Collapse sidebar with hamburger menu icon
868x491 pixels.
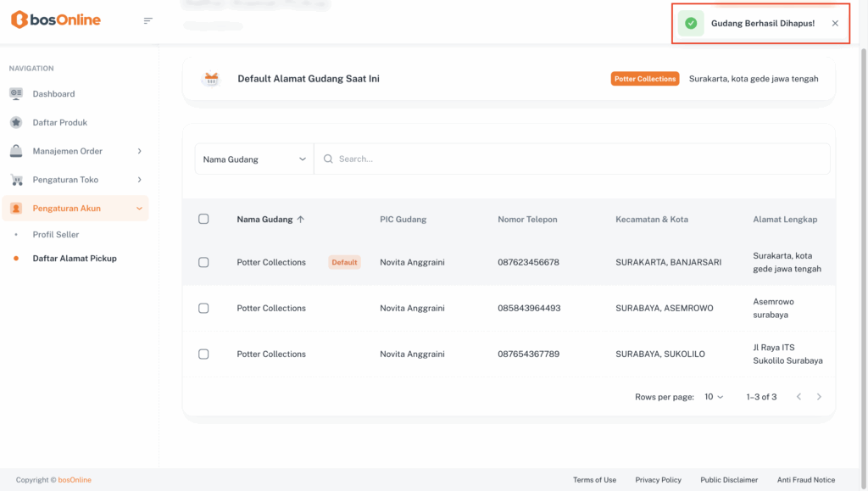148,20
